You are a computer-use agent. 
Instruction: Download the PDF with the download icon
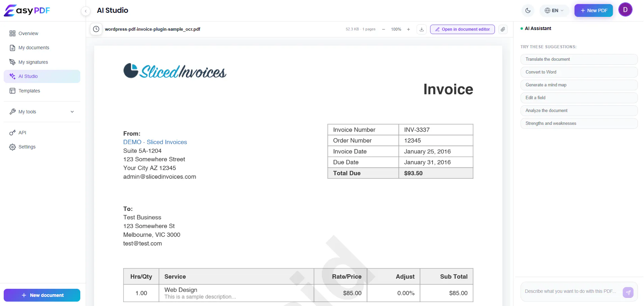point(422,29)
